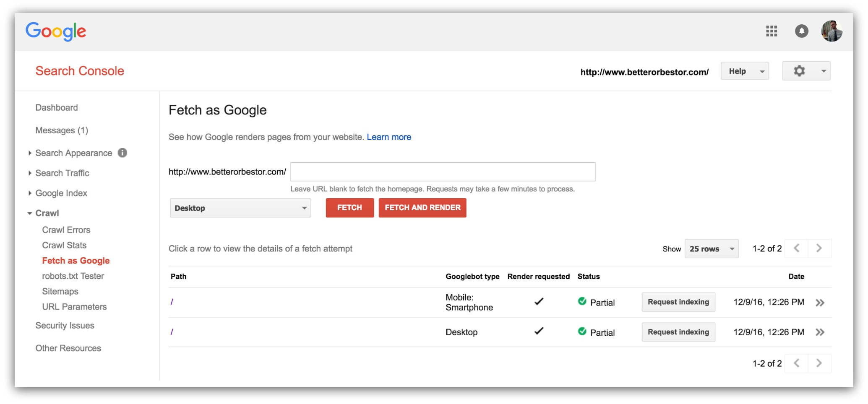Viewport: 868px width, 404px height.
Task: Open Crawl Errors page
Action: point(66,230)
